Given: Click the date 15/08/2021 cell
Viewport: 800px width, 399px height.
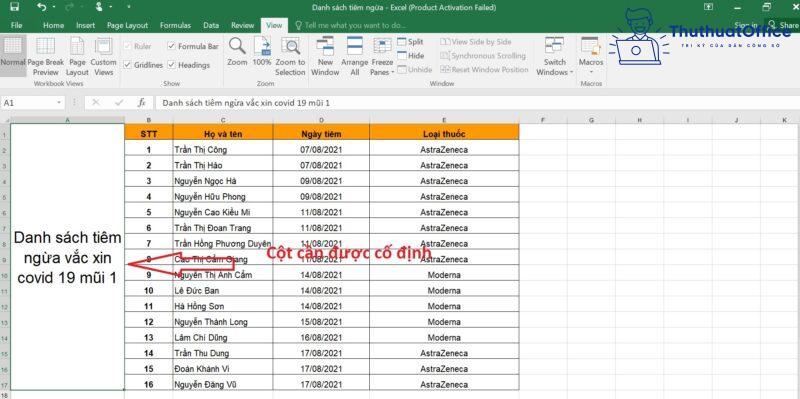Looking at the screenshot, I should click(x=321, y=322).
